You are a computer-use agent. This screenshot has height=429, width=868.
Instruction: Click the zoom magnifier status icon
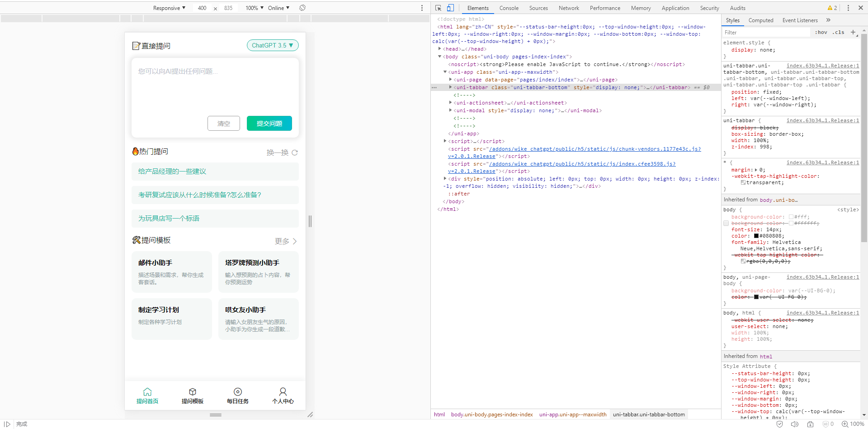click(x=844, y=424)
